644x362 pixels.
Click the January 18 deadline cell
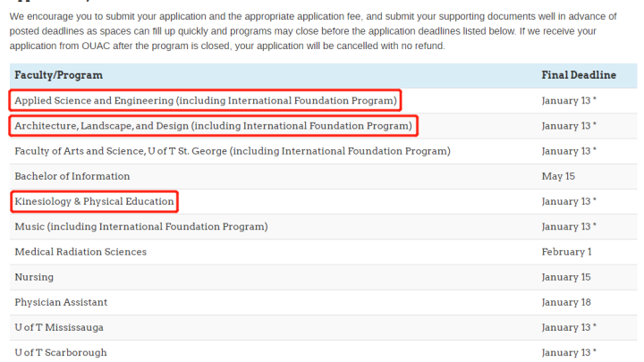pos(566,302)
